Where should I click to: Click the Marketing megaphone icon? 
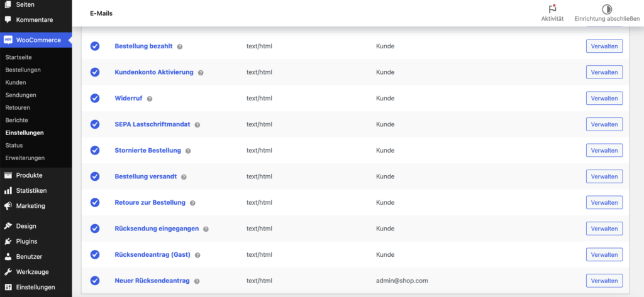pyautogui.click(x=8, y=206)
